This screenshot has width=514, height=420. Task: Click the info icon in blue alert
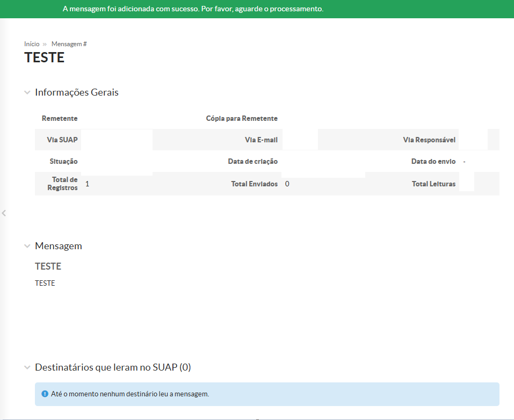point(45,394)
